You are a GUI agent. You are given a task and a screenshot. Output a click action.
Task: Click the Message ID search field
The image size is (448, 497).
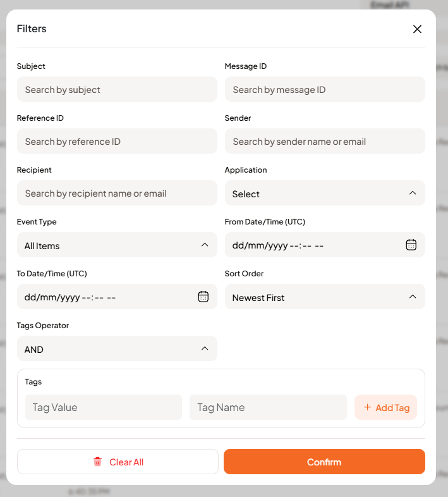pyautogui.click(x=325, y=90)
